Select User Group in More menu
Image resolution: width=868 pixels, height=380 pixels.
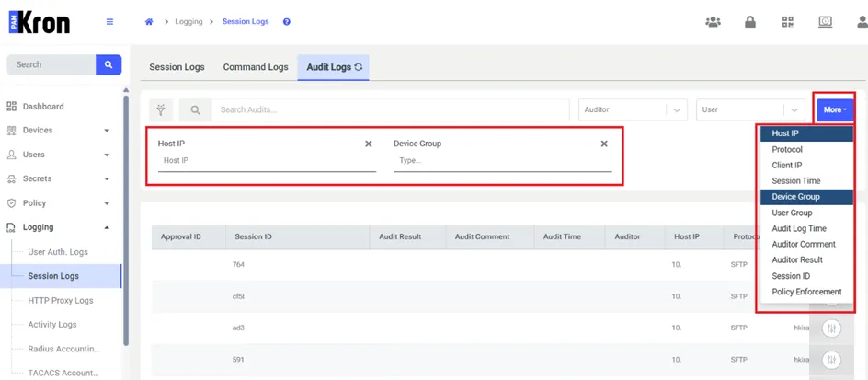coord(806,213)
